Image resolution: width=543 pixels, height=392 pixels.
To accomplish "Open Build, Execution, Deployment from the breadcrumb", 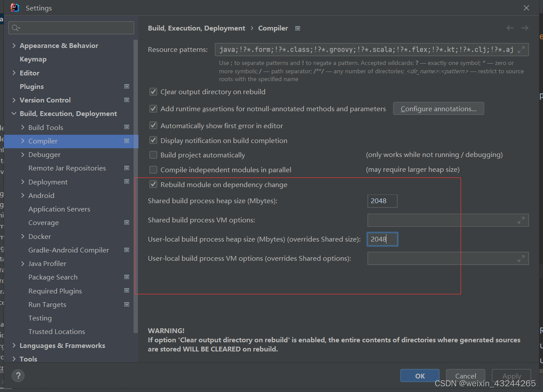I will pos(196,28).
